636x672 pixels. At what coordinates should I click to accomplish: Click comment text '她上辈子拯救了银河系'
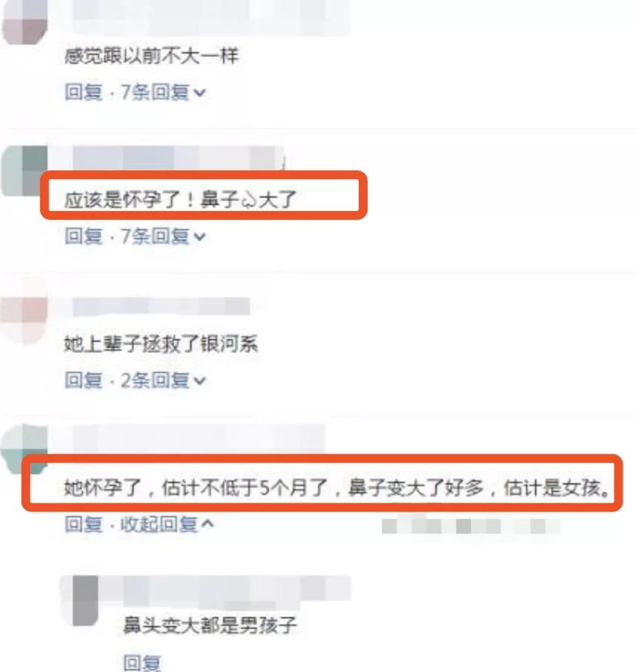161,344
